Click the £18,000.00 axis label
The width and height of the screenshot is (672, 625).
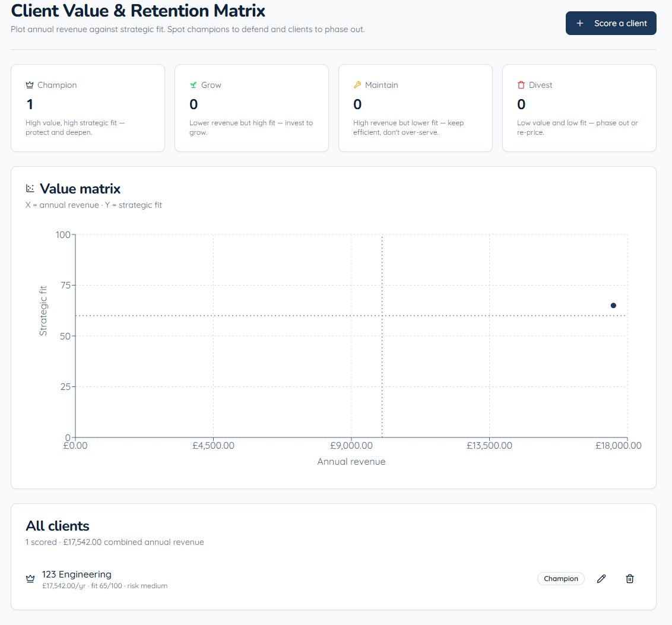point(619,446)
